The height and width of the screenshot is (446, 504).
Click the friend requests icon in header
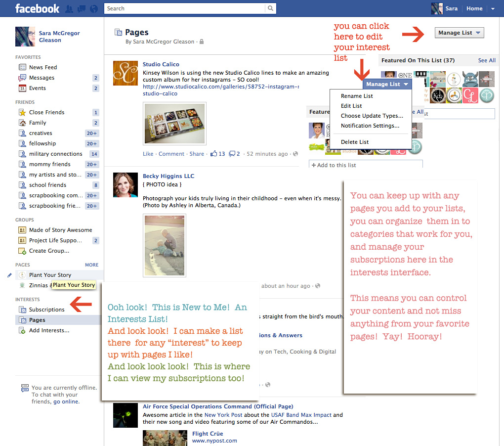point(69,8)
